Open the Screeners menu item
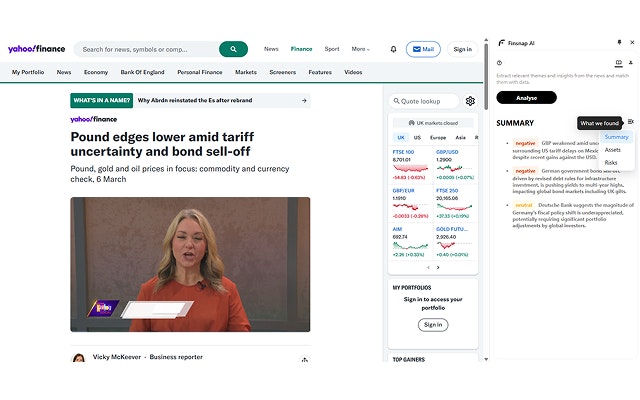640x400 pixels. [282, 72]
